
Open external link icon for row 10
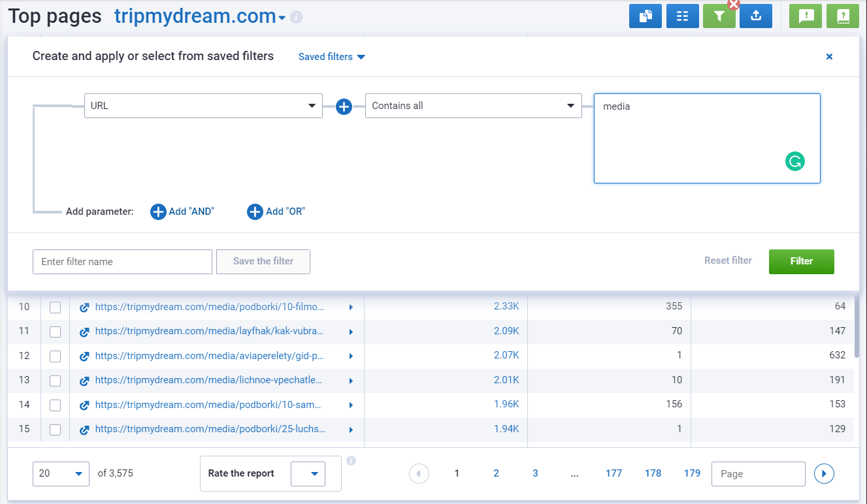click(84, 307)
